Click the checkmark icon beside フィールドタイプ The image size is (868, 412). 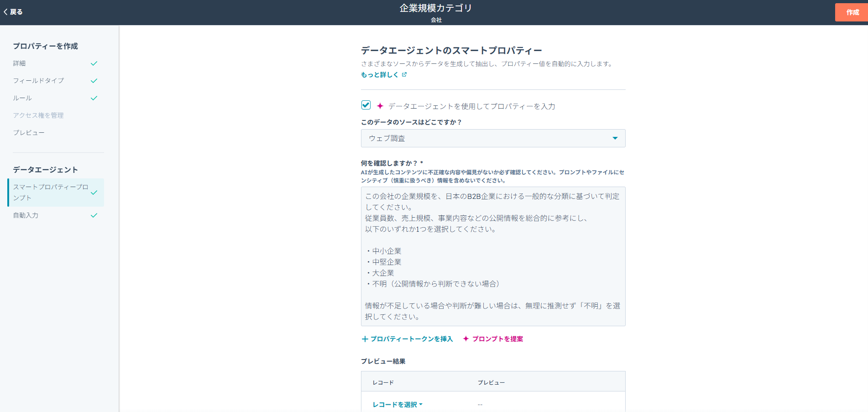[x=94, y=80]
